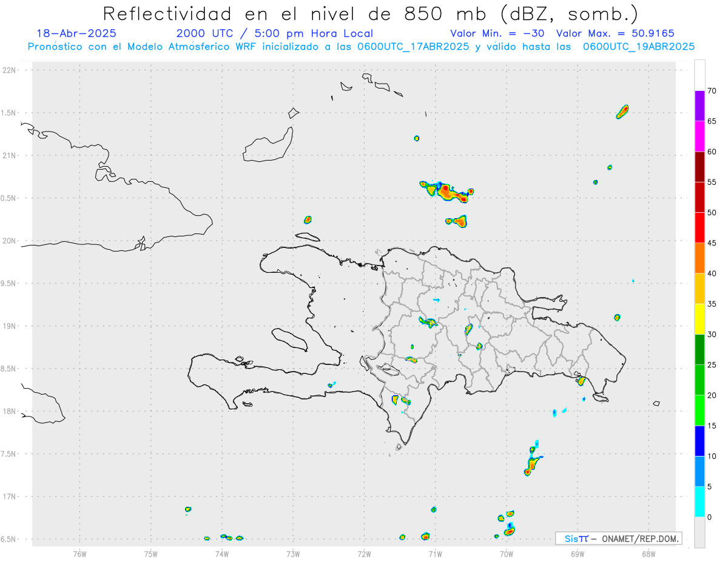Viewport: 728px width, 562px height.
Task: Click the '70W' longitude label
Action: (506, 554)
